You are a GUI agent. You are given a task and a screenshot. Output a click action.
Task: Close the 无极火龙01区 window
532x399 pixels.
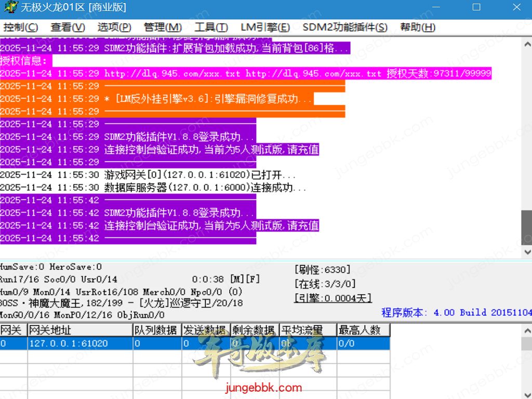click(x=516, y=8)
